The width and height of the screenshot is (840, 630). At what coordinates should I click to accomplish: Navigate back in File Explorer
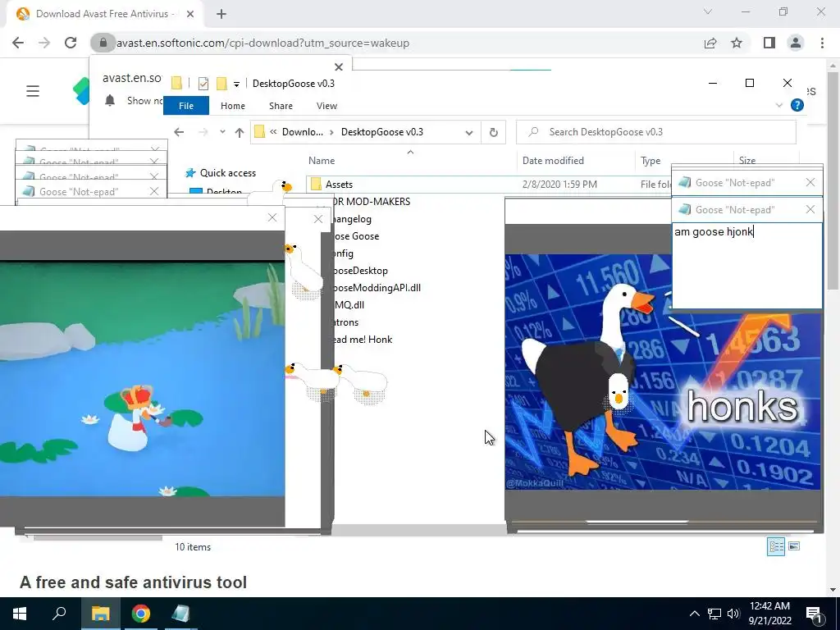click(x=179, y=132)
